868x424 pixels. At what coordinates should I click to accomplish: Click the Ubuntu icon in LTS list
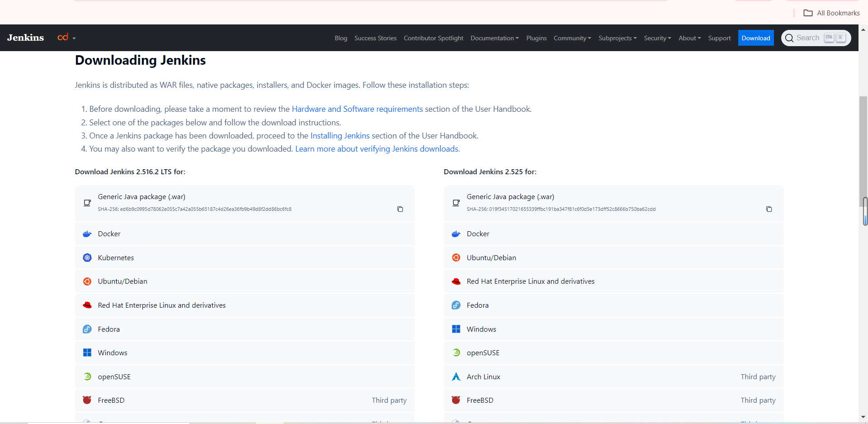pos(87,281)
